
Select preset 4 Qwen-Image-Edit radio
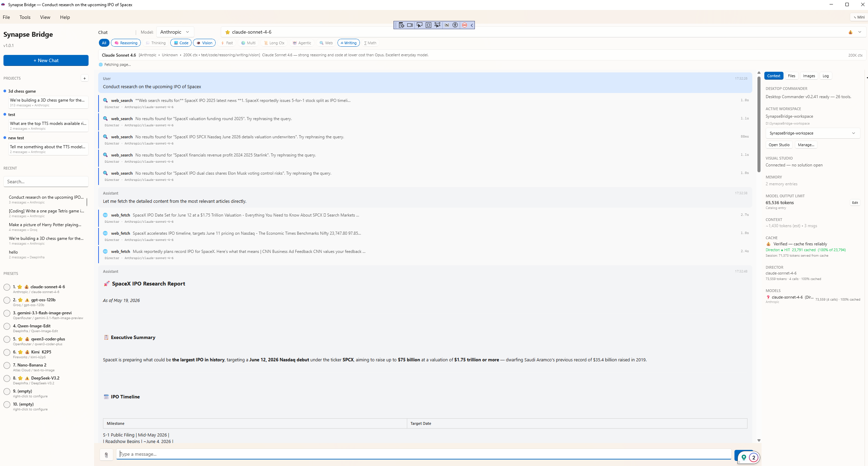7,327
